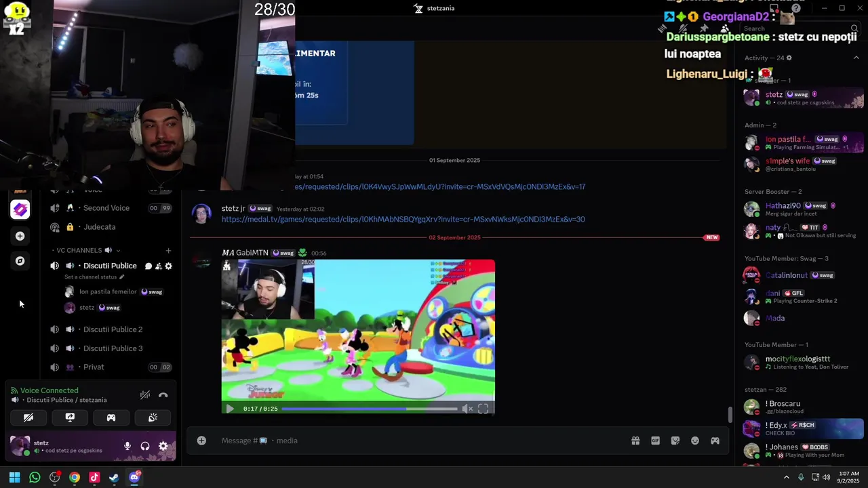Open User Settings gear icon
Image resolution: width=868 pixels, height=488 pixels.
163,446
